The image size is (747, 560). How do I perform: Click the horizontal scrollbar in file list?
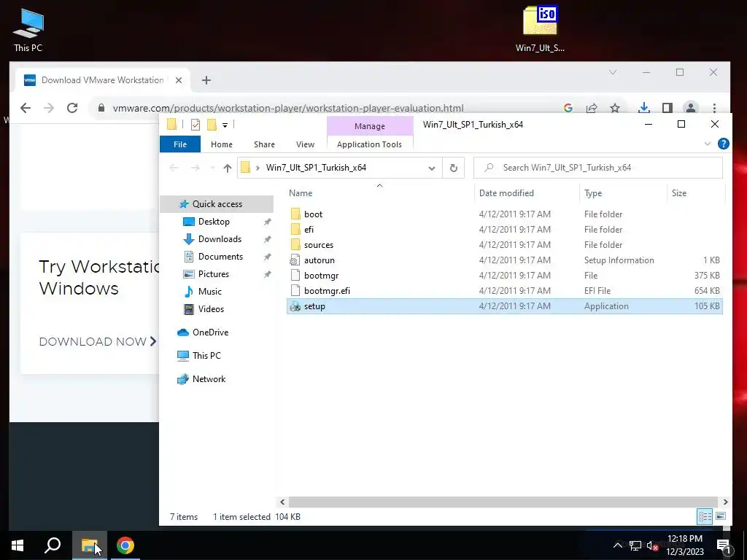point(503,502)
